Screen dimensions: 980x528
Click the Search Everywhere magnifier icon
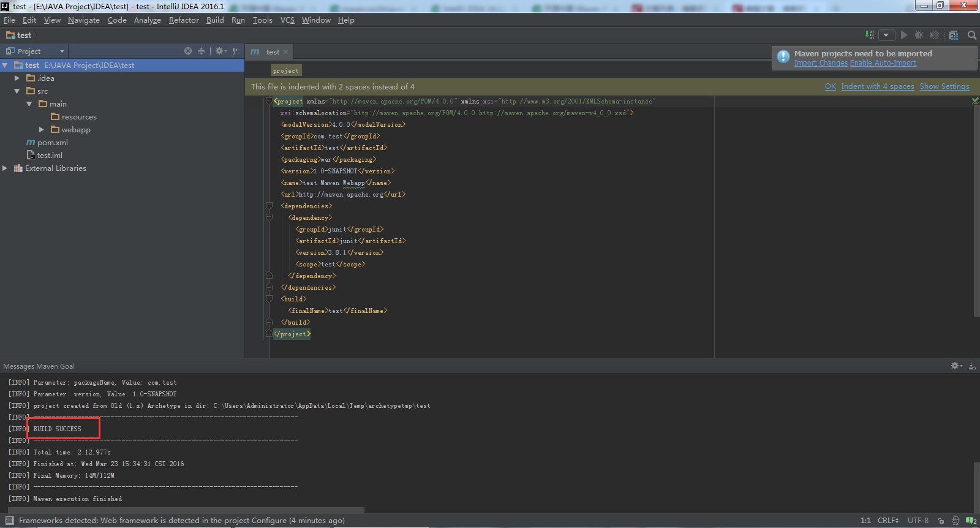point(972,35)
